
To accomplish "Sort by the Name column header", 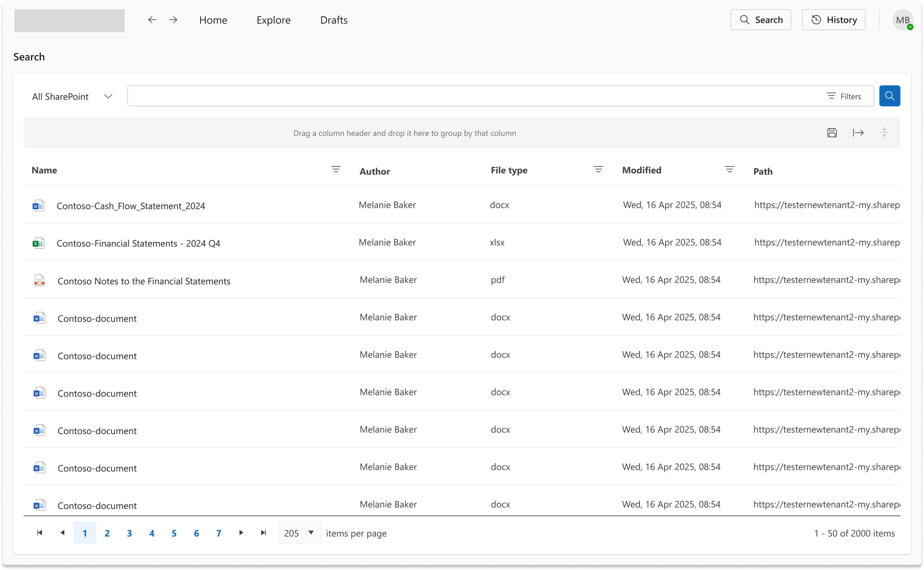I will point(44,170).
